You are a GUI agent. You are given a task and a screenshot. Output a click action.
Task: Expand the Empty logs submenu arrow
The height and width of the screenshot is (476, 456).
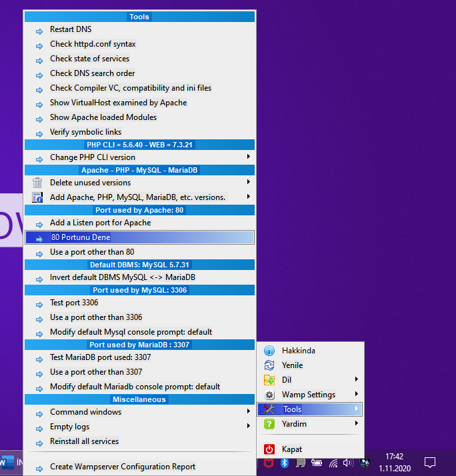(249, 426)
